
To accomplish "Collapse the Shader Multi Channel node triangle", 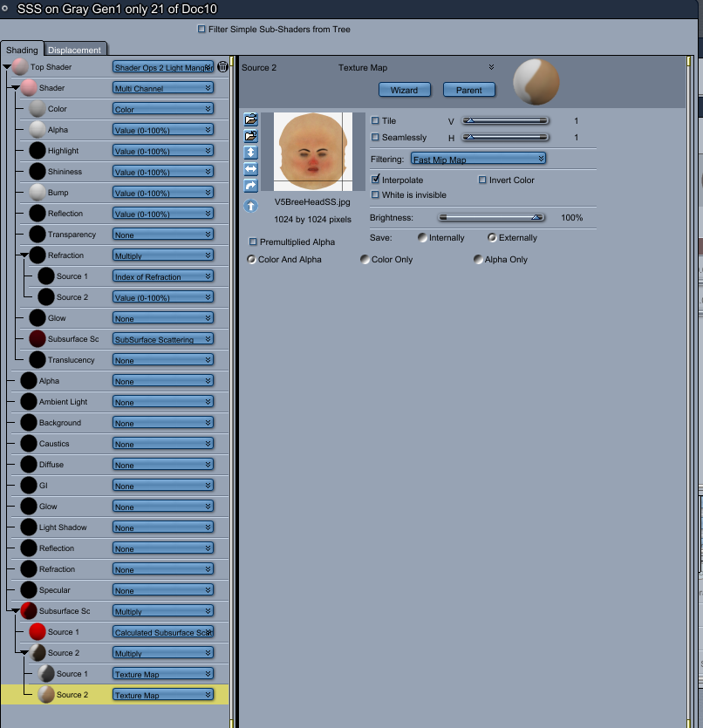I will pos(16,88).
